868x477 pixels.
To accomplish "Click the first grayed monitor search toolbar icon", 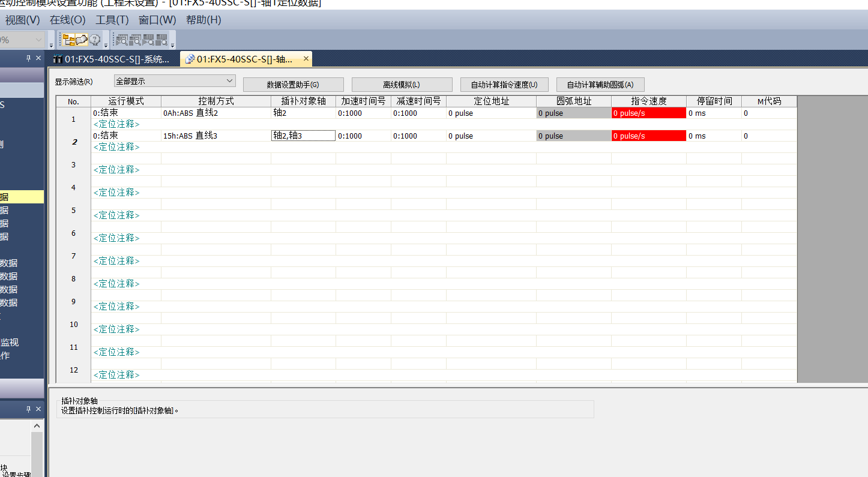I will click(122, 40).
